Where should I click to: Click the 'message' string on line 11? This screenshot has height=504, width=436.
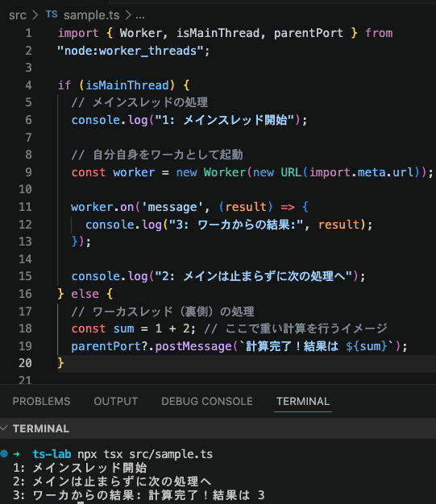point(172,207)
